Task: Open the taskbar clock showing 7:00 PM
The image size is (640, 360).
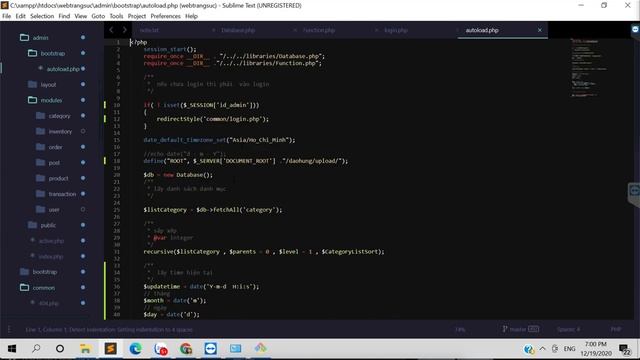Action: (596, 349)
